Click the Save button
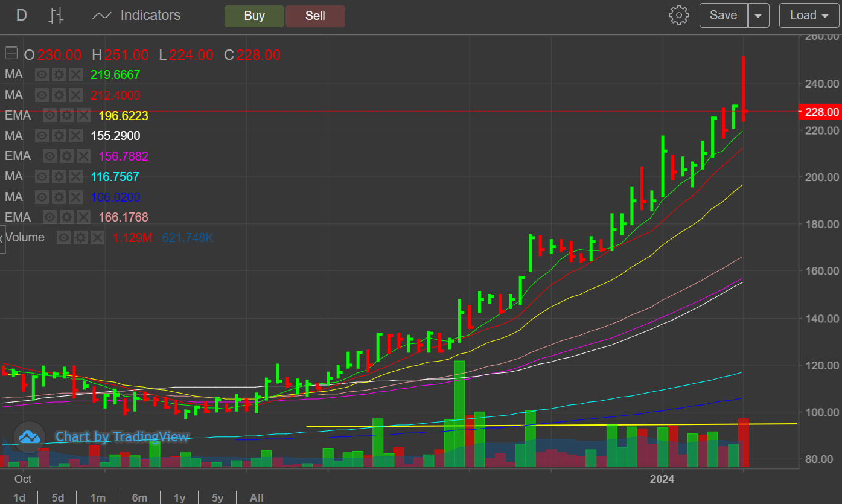842x504 pixels. [x=723, y=16]
